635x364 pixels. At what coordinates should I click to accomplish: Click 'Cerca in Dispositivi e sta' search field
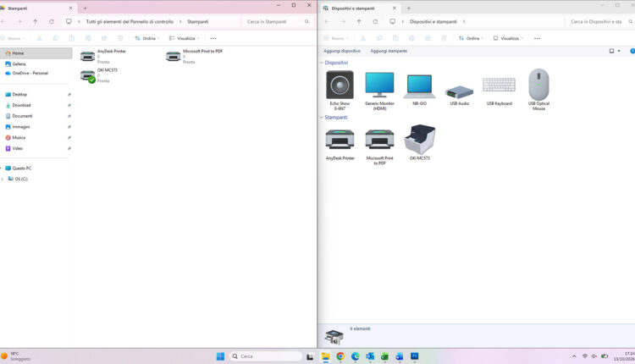(x=599, y=21)
